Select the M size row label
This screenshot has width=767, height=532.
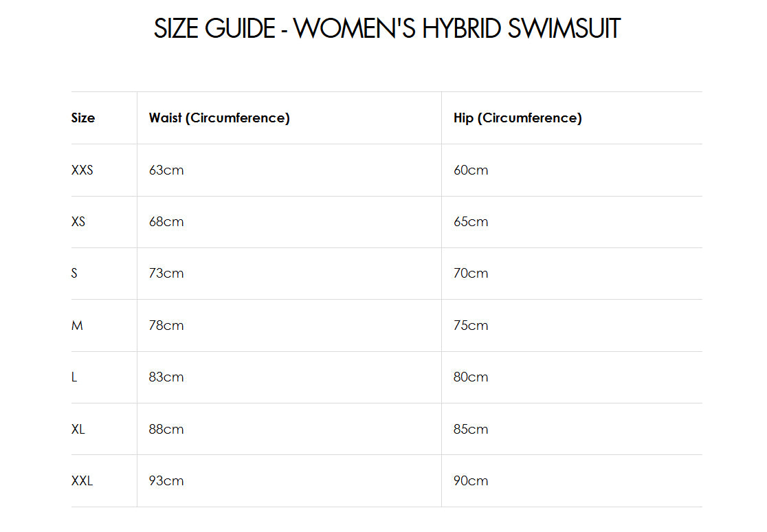tap(77, 325)
